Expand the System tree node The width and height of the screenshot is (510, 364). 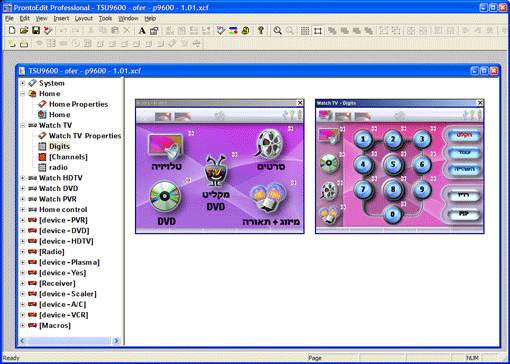click(x=23, y=83)
